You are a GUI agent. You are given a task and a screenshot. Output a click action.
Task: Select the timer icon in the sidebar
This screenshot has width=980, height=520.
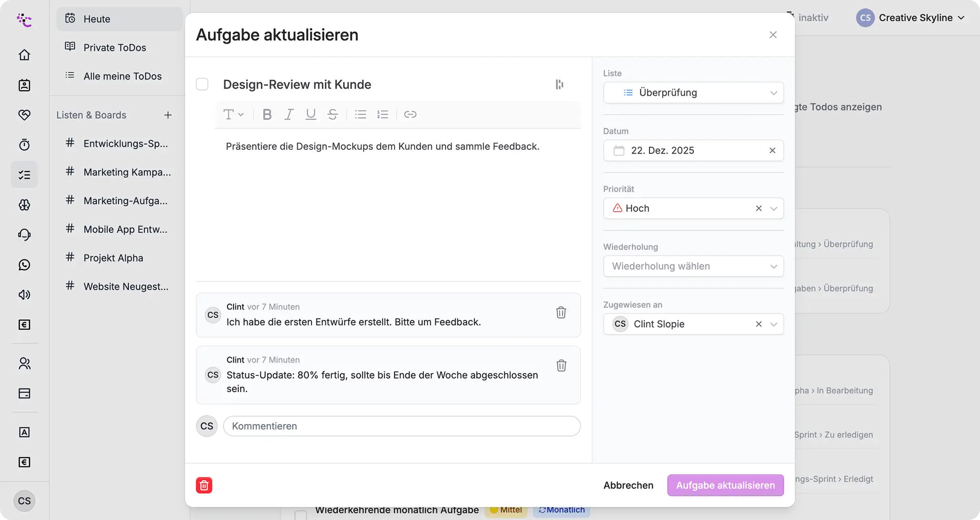pos(24,145)
